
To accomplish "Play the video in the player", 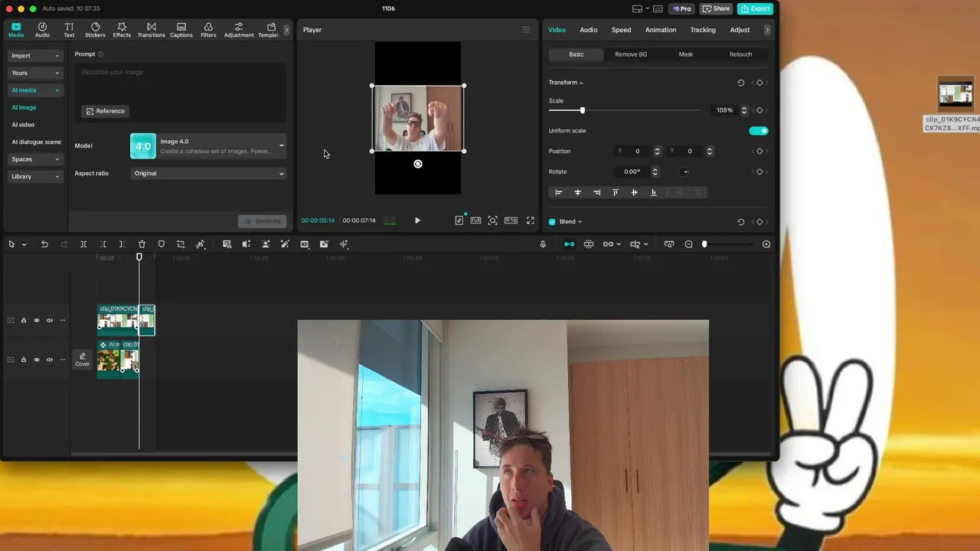I will 417,220.
